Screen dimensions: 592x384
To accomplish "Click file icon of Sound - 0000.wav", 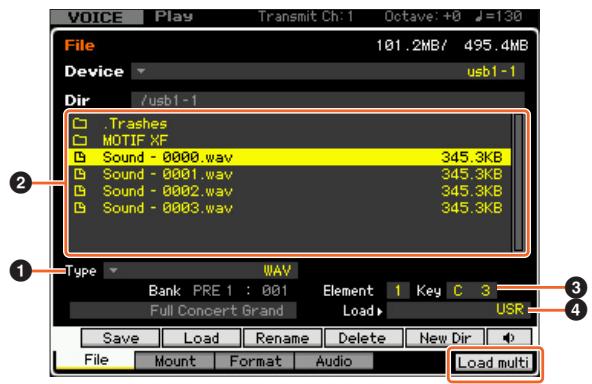I will coord(80,157).
